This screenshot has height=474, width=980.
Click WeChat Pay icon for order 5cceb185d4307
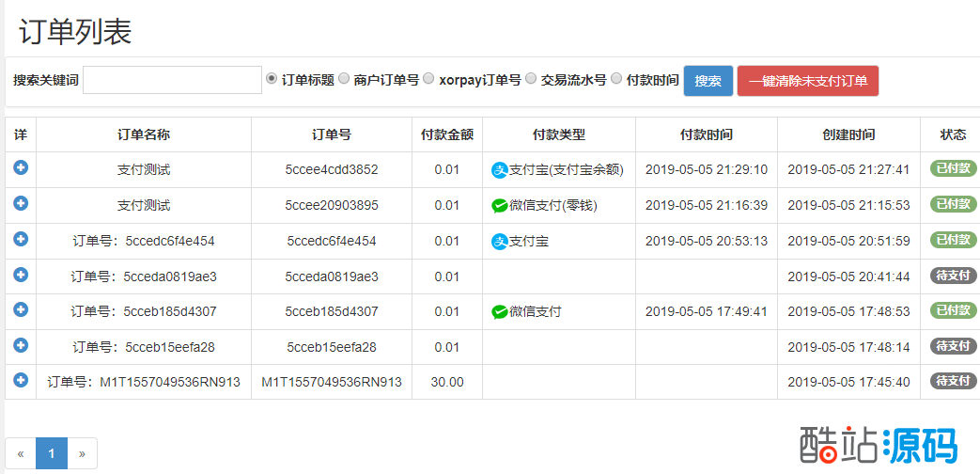(500, 311)
